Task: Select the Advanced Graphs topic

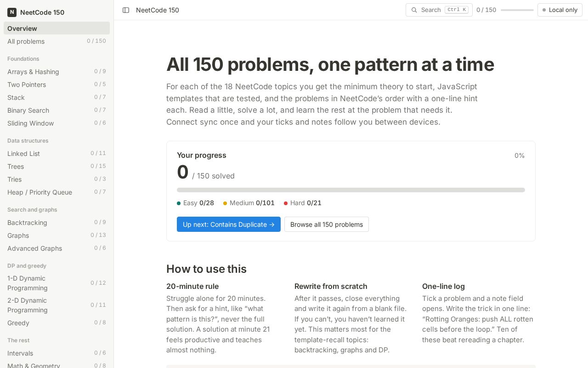Action: (x=57, y=248)
